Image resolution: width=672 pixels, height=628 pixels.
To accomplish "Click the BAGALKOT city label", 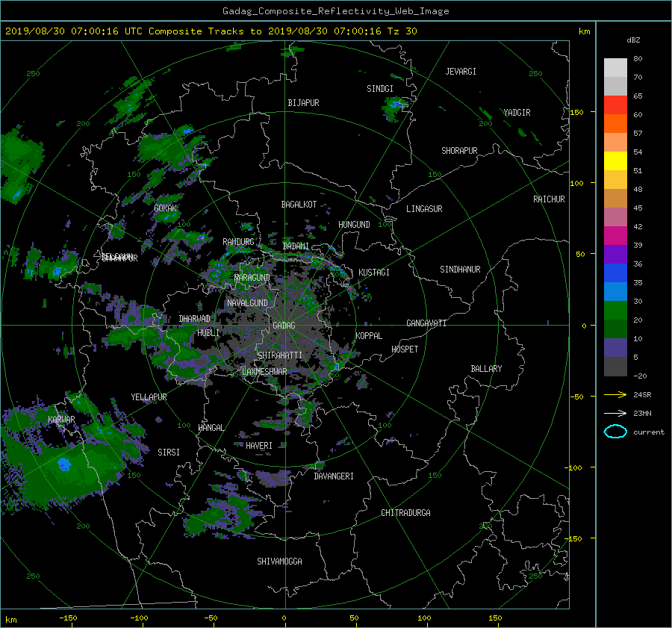I will coord(299,205).
